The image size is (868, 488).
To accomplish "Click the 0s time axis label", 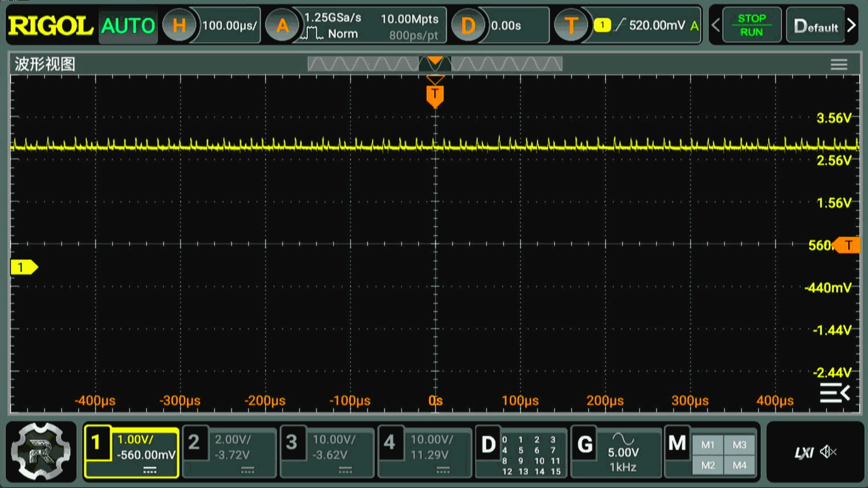I will tap(435, 401).
